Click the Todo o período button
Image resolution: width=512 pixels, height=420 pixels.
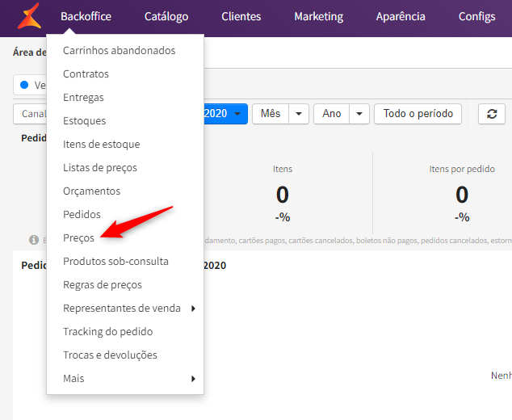pyautogui.click(x=418, y=114)
